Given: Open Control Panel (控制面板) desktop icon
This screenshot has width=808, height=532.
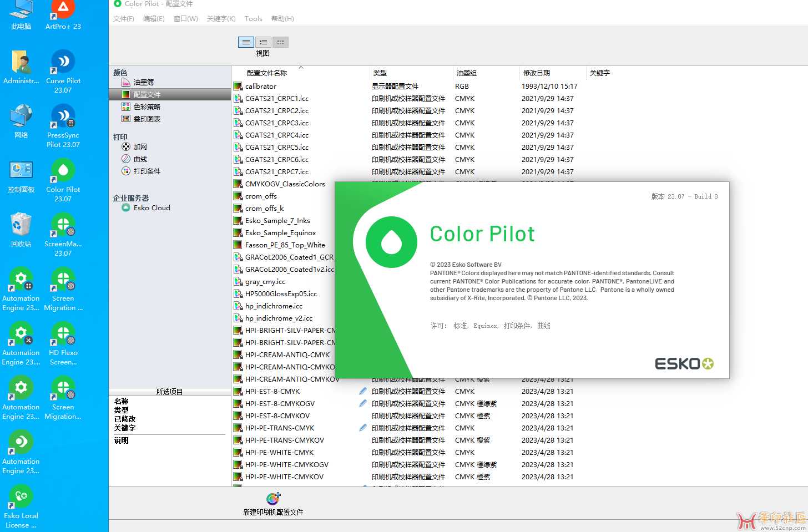Looking at the screenshot, I should 21,175.
